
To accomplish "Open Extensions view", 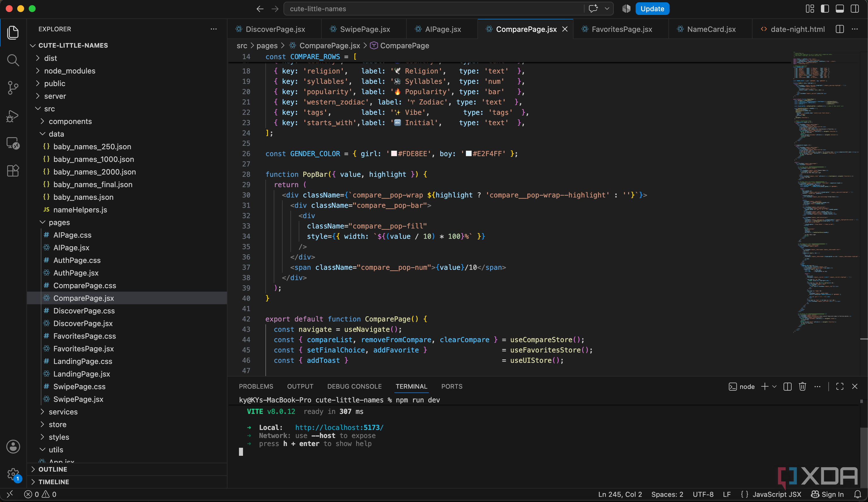I will pyautogui.click(x=13, y=170).
